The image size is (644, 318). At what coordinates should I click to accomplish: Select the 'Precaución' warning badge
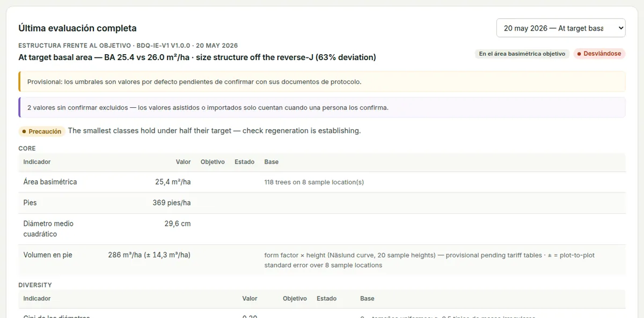[41, 131]
